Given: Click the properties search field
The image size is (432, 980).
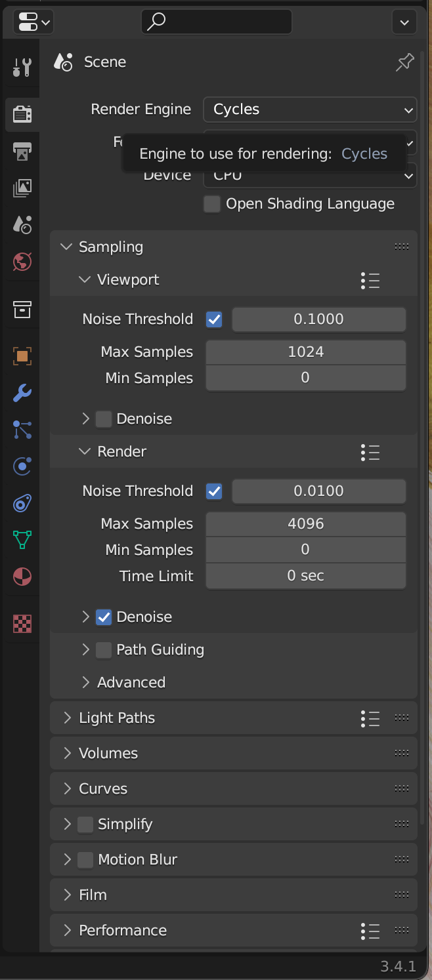Looking at the screenshot, I should pyautogui.click(x=217, y=22).
